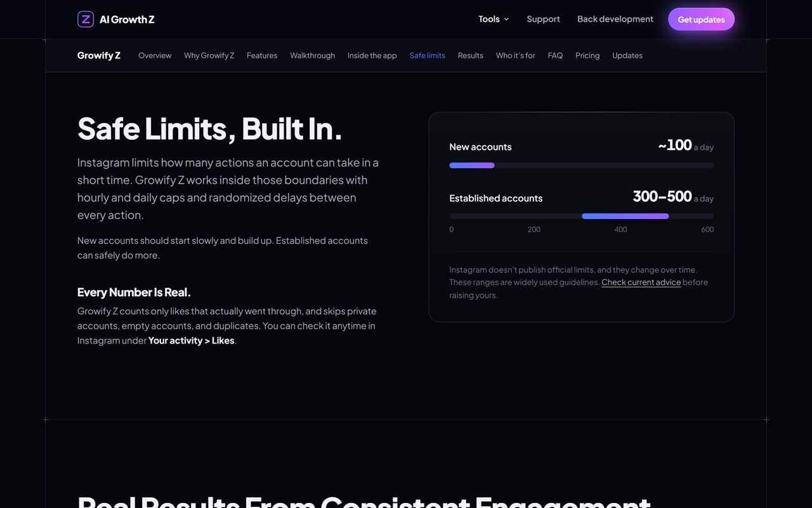The height and width of the screenshot is (508, 812).
Task: Follow the Check current advice link
Action: pos(641,282)
